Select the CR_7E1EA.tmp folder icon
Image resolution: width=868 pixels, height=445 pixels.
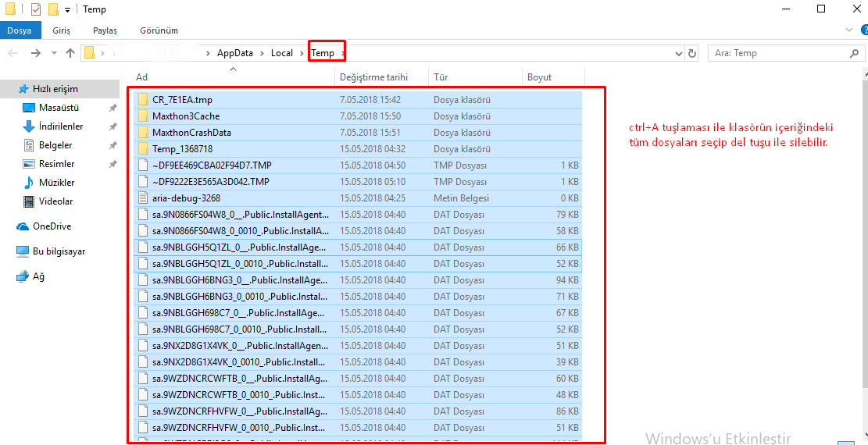point(144,100)
